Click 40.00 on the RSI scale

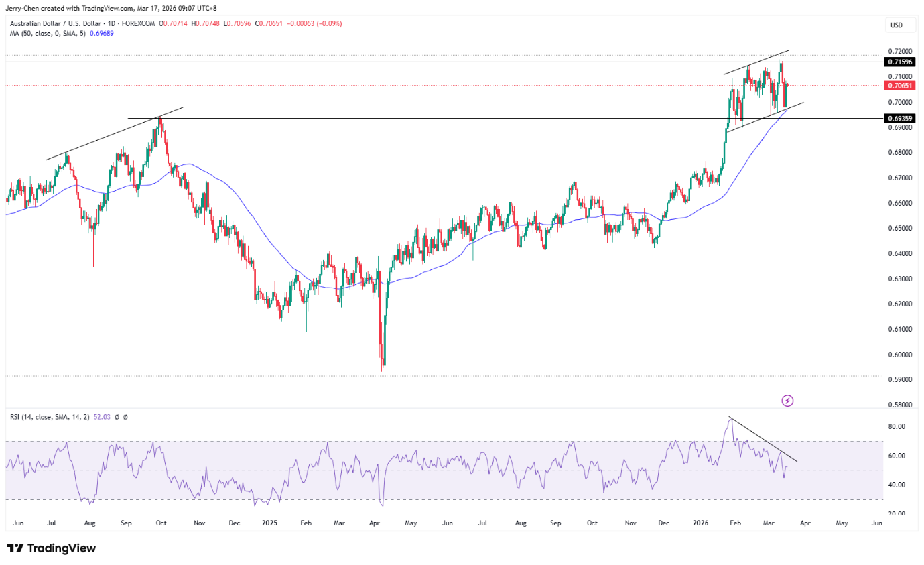click(x=897, y=485)
